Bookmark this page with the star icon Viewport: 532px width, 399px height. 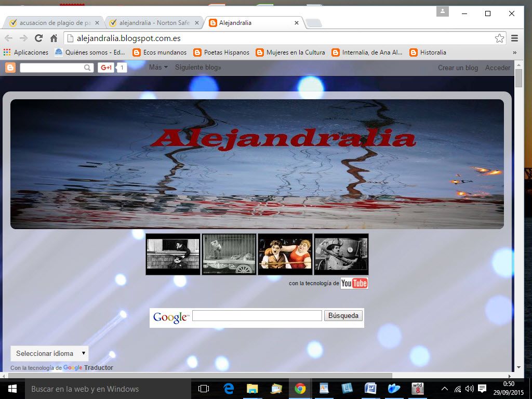[499, 38]
